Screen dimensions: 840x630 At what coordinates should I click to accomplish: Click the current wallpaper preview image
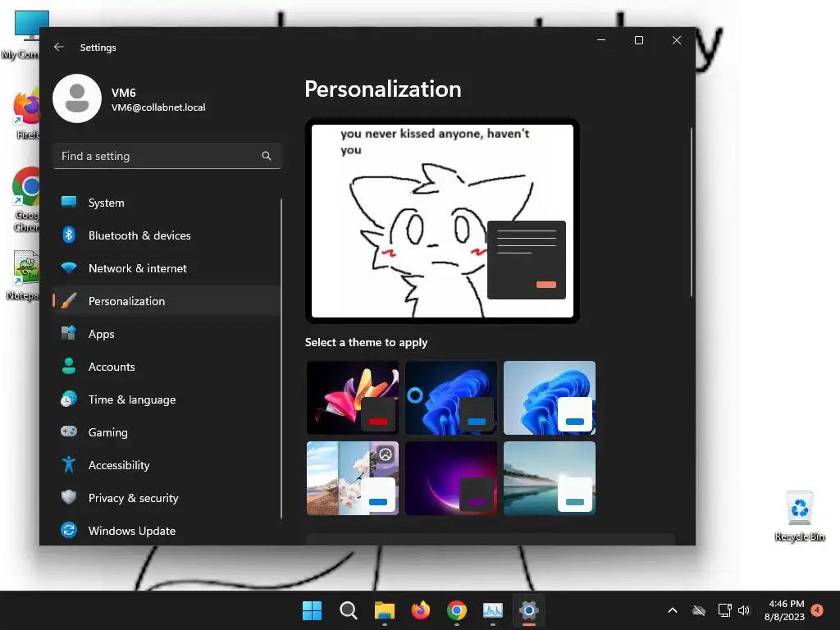click(442, 221)
